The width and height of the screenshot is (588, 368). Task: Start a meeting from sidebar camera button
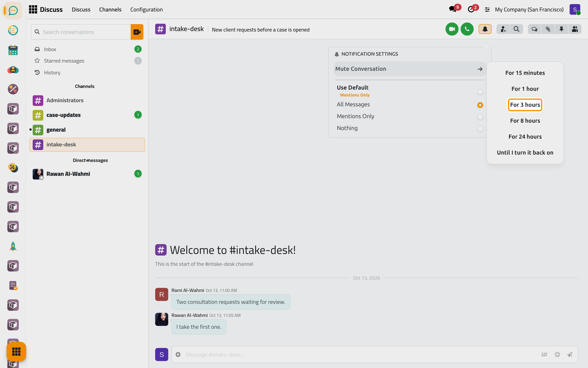137,32
